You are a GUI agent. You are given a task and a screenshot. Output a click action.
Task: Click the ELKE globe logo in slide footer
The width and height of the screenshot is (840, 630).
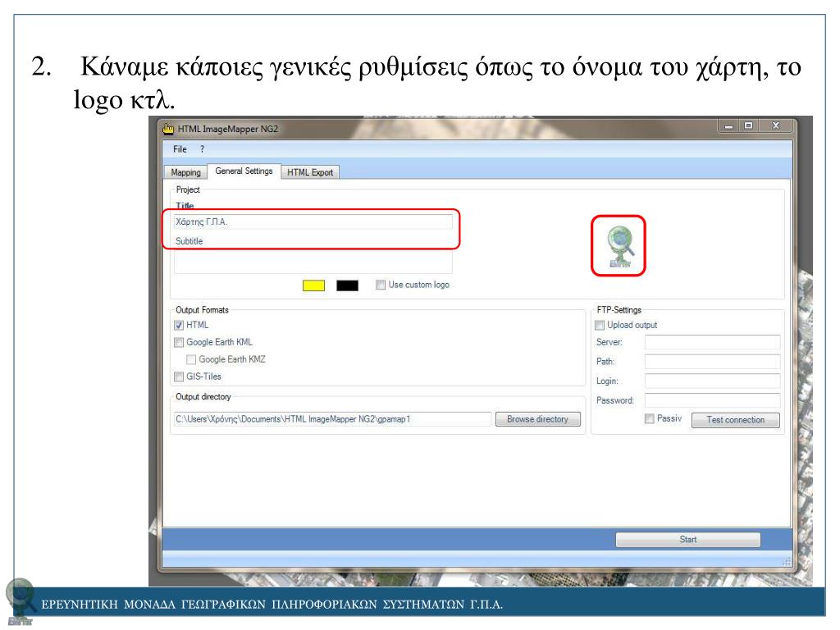coord(21,601)
